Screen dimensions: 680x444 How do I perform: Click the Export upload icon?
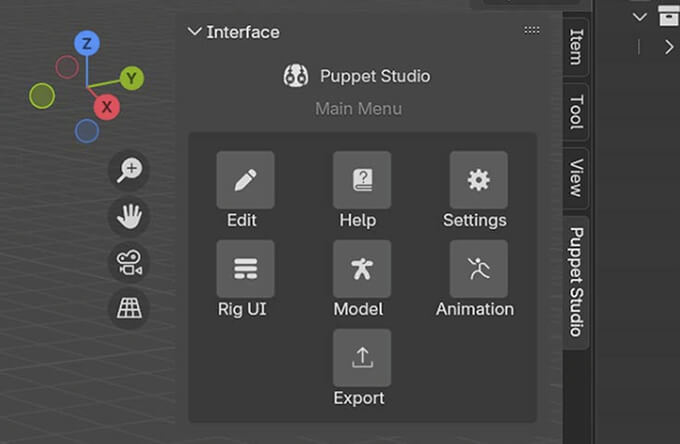tap(361, 357)
